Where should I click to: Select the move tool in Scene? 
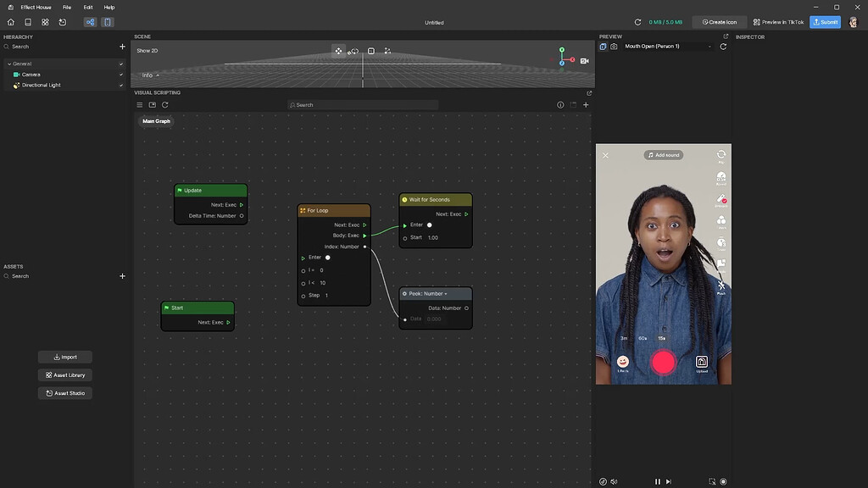coord(338,51)
